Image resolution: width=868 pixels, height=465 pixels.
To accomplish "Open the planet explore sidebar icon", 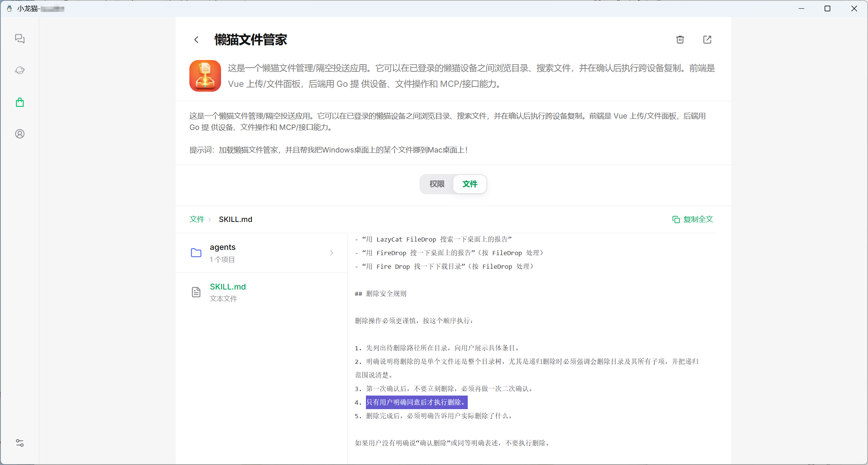I will click(x=20, y=70).
